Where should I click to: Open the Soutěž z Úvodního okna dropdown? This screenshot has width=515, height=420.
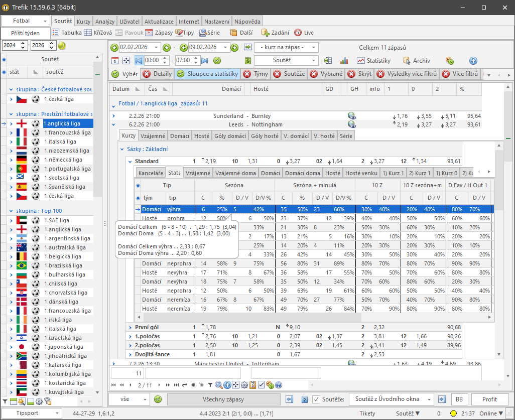392,399
